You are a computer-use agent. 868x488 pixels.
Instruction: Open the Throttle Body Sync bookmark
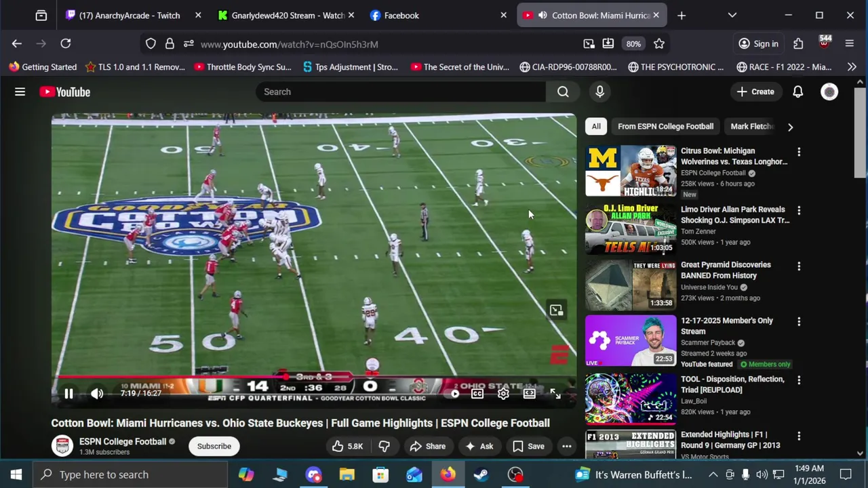[x=242, y=66]
